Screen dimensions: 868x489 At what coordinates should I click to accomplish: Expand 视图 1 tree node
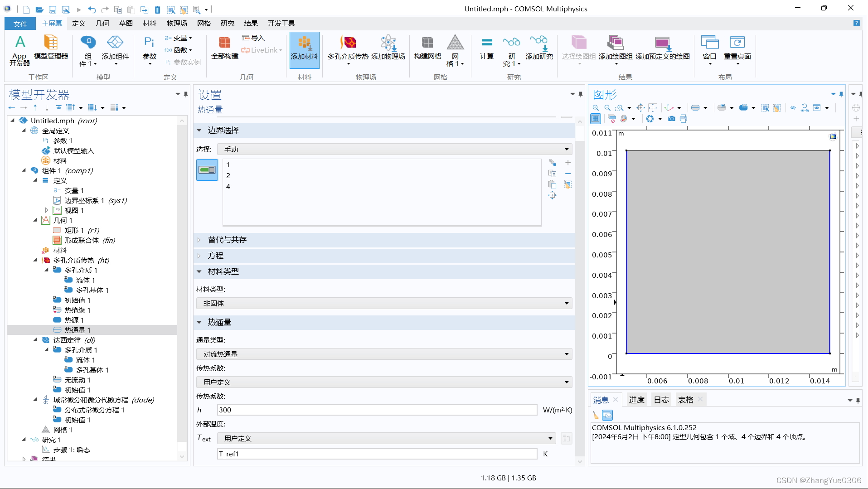click(47, 210)
